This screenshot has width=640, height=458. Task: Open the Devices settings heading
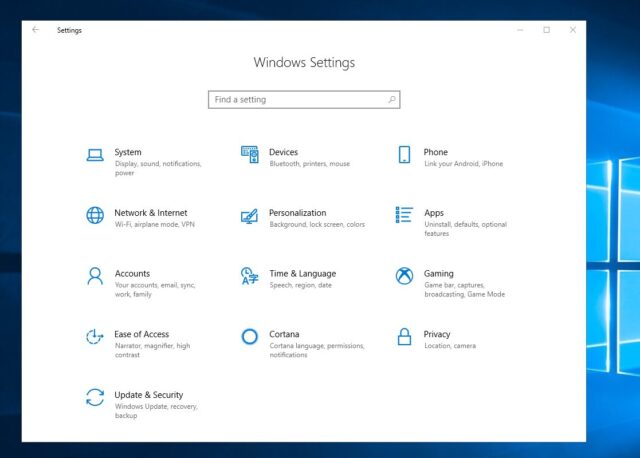coord(283,152)
